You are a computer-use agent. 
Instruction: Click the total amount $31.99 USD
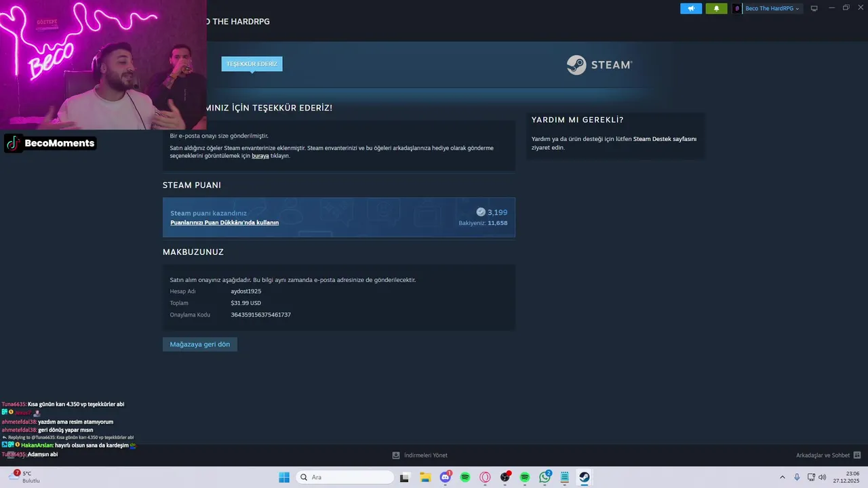[246, 303]
